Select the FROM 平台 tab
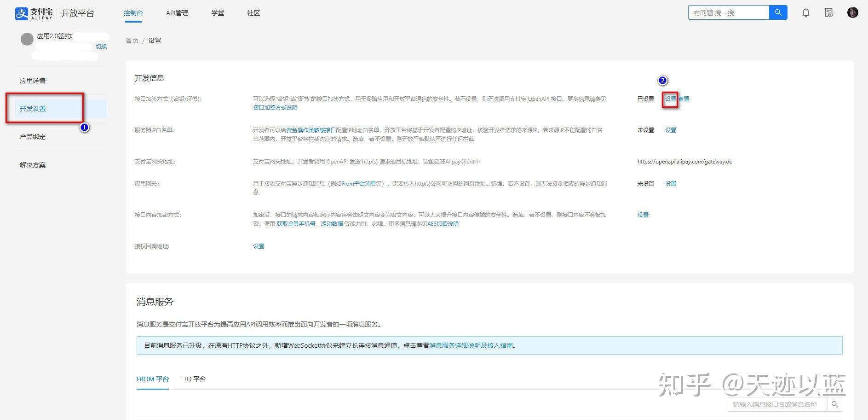This screenshot has width=868, height=420. [153, 379]
